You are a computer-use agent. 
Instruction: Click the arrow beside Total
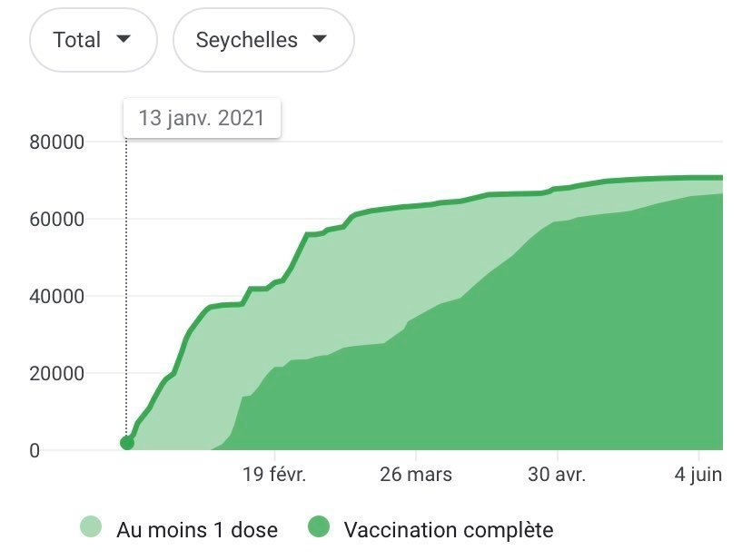pyautogui.click(x=124, y=39)
